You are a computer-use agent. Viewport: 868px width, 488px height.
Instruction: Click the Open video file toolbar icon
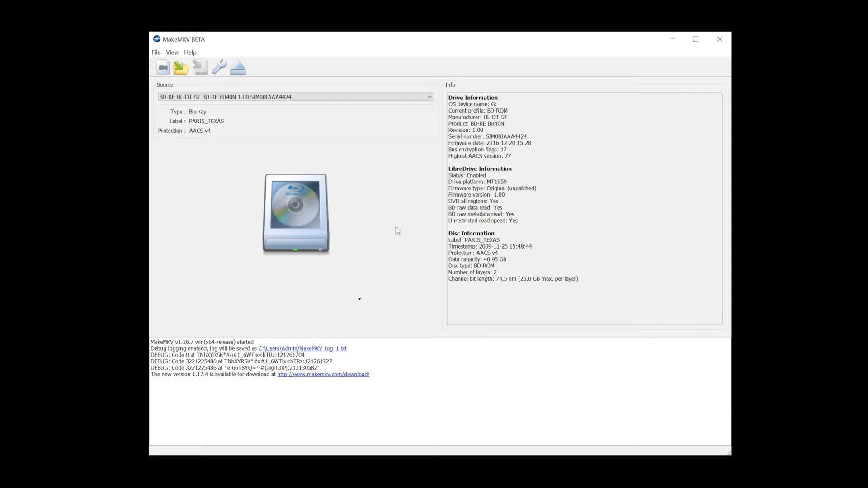tap(163, 67)
